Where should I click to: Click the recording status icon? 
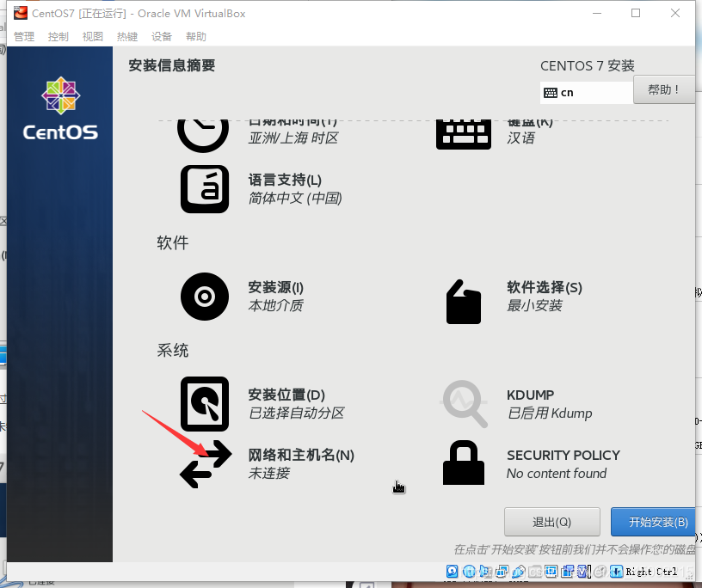pyautogui.click(x=567, y=571)
